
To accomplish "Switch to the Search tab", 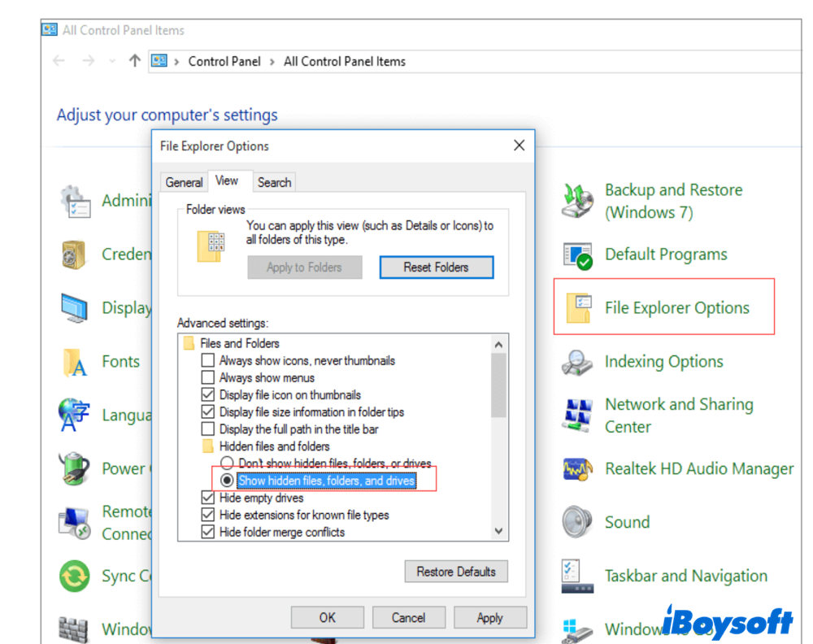I will pos(274,182).
